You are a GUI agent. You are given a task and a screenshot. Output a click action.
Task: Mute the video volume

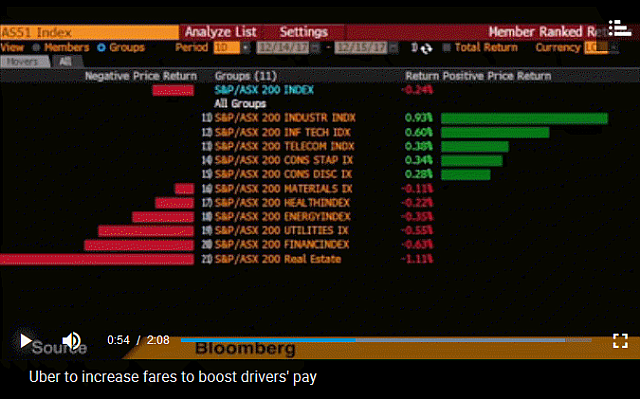click(71, 341)
